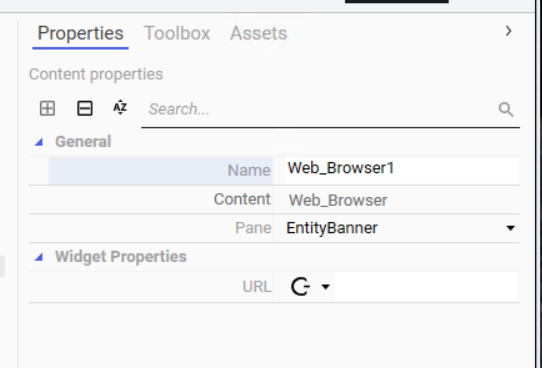Open the Pane dropdown arrow
542x368 pixels.
(510, 228)
